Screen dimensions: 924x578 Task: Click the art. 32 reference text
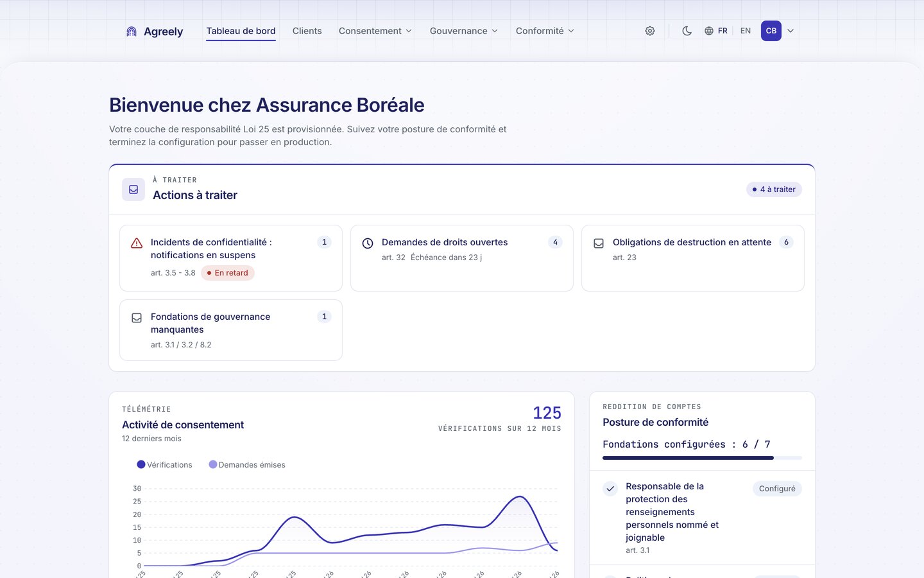393,258
